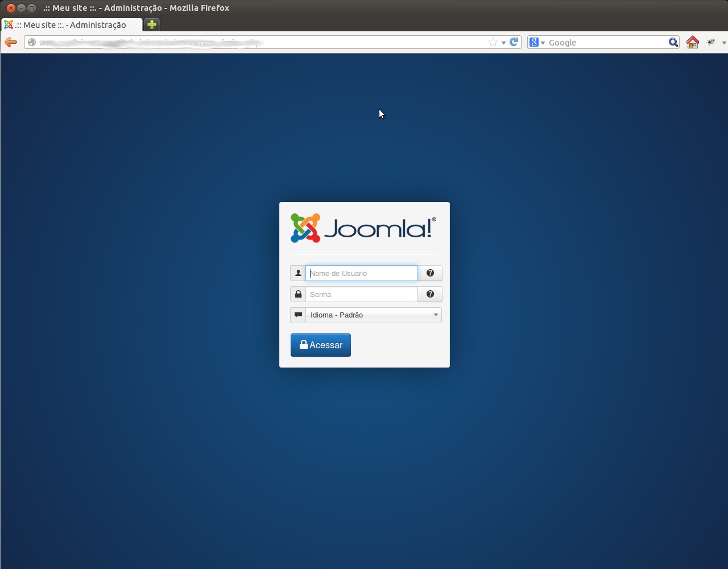The width and height of the screenshot is (728, 569).
Task: Click the padlock icon beside Senha
Action: (x=298, y=294)
